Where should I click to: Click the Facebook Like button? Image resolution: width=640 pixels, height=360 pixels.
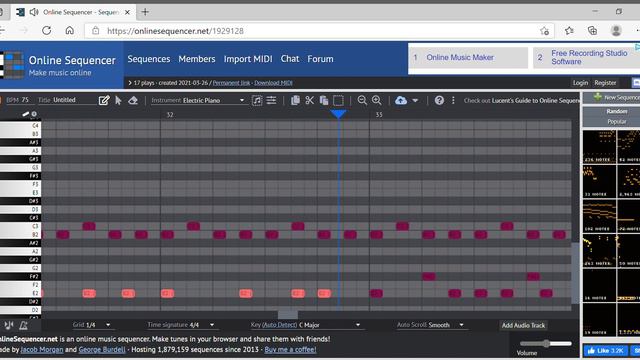(605, 351)
